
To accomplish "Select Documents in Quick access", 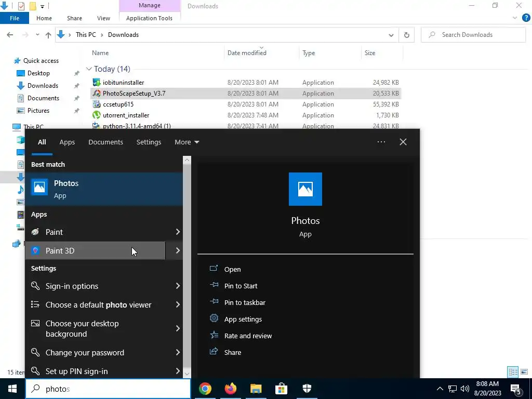I will point(43,98).
